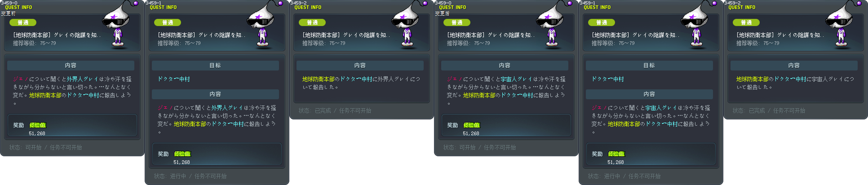The width and height of the screenshot is (868, 185).
Task: Click ドクター中村 under the leftmost 目标 header
Action: click(x=173, y=79)
